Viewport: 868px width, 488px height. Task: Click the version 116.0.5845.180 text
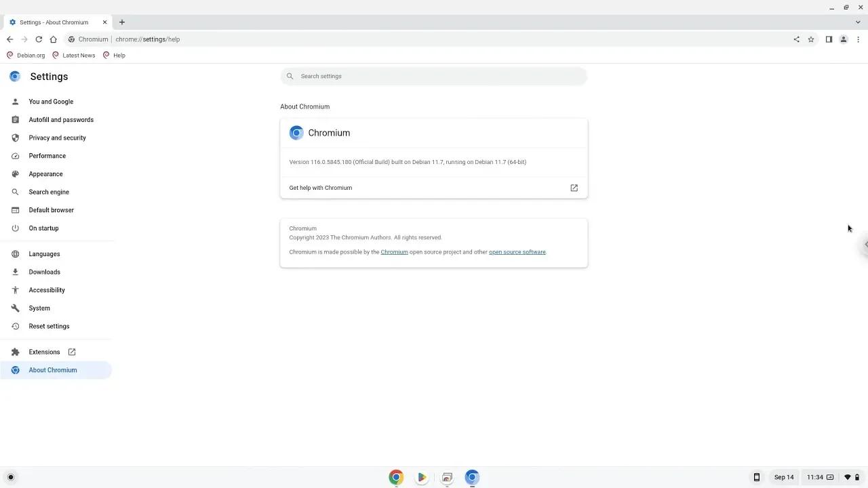click(408, 162)
